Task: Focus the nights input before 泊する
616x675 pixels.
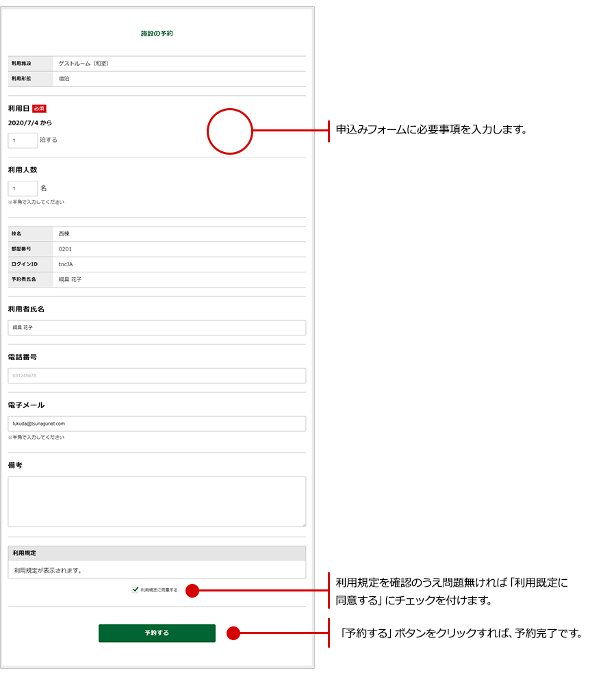Action: pyautogui.click(x=23, y=140)
